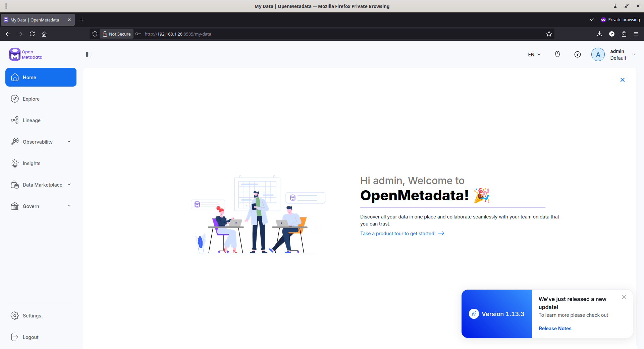Select the My Data | OpenMetadata tab
This screenshot has height=349, width=644.
point(38,20)
